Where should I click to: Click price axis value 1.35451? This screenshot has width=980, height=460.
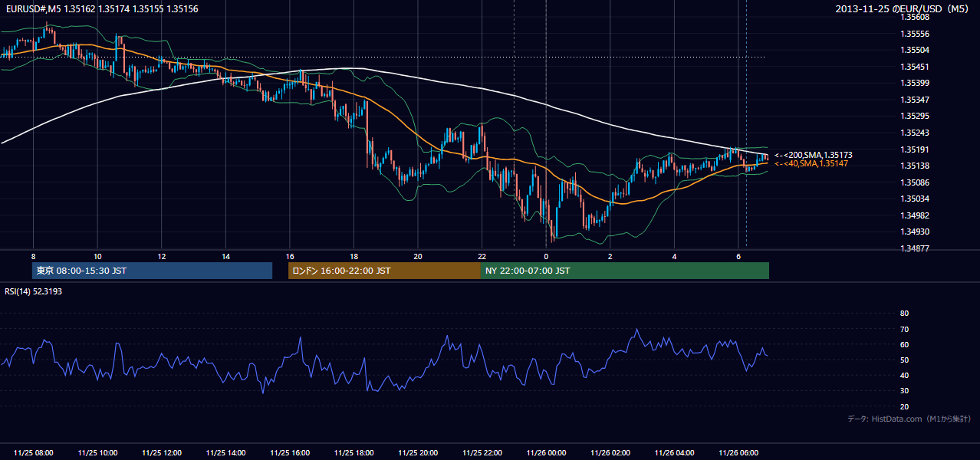[914, 67]
